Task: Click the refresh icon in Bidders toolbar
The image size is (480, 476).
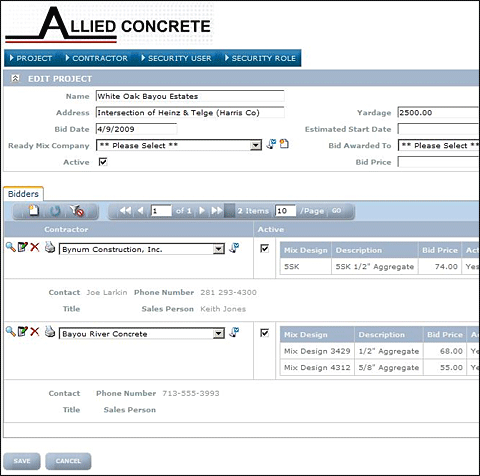Action: click(55, 211)
